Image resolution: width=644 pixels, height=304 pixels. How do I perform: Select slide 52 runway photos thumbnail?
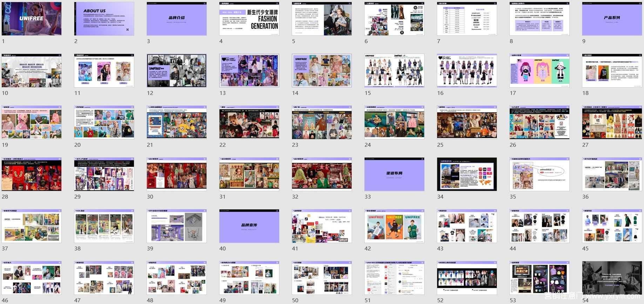coord(467,278)
